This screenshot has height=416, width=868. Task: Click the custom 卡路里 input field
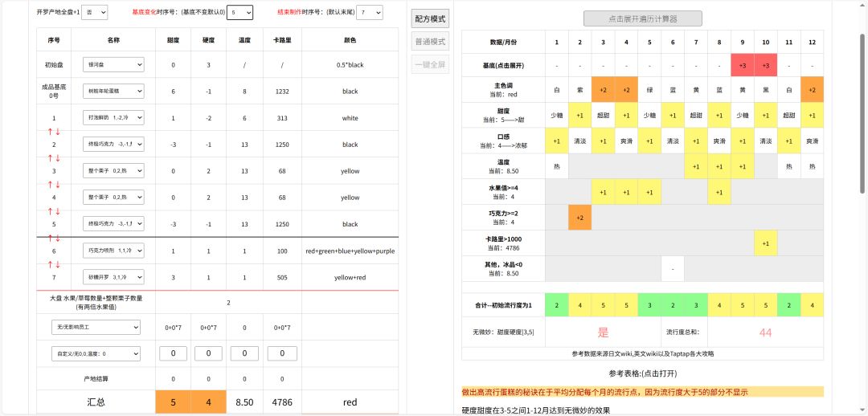(282, 353)
